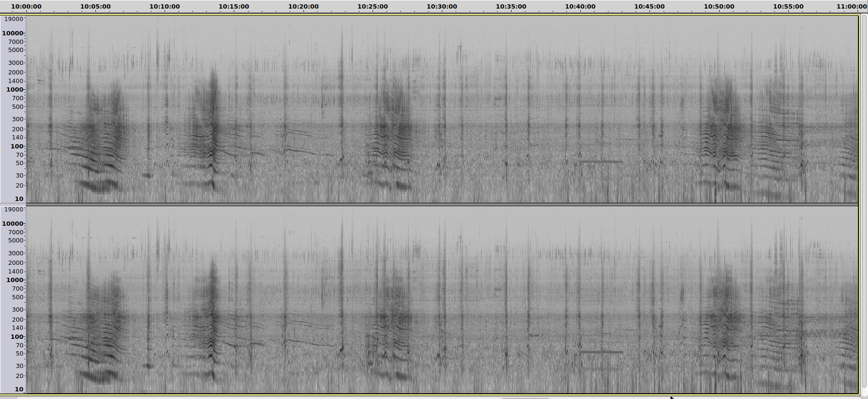Click 1000 on the upper channel frequency scale

click(x=15, y=90)
